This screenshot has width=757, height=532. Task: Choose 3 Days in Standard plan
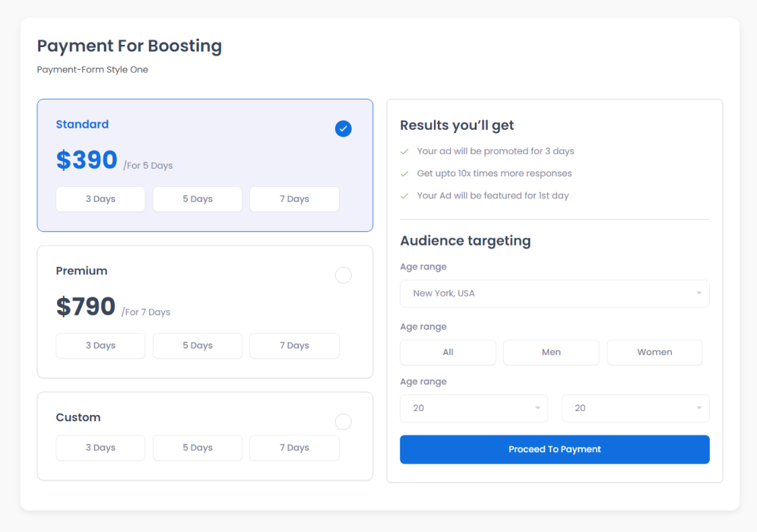click(100, 199)
